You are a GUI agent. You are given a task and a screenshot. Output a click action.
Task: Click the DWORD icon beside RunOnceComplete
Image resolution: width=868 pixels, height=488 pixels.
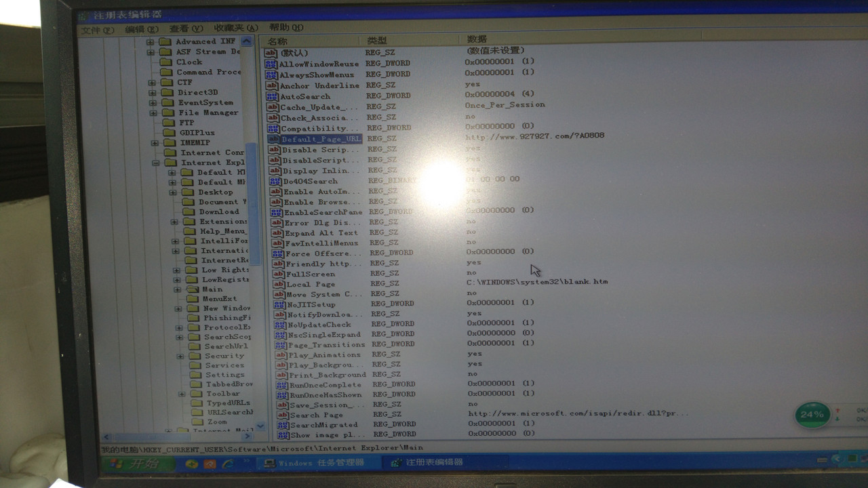tap(281, 384)
